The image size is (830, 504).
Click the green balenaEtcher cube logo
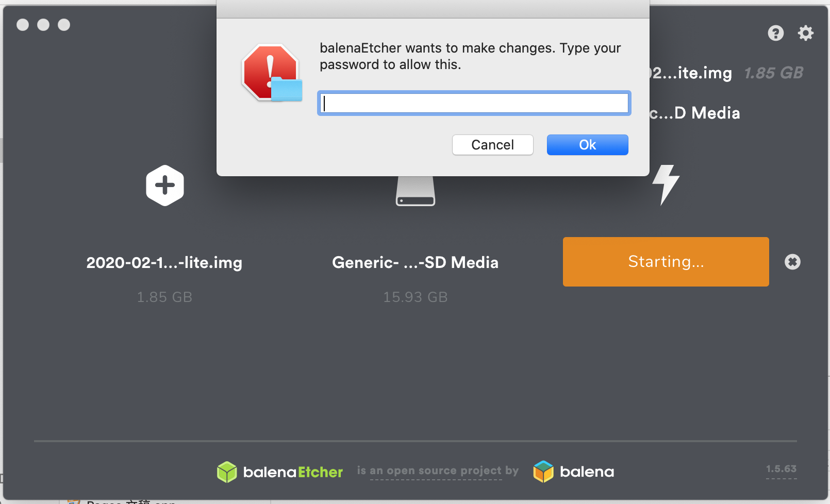[227, 472]
